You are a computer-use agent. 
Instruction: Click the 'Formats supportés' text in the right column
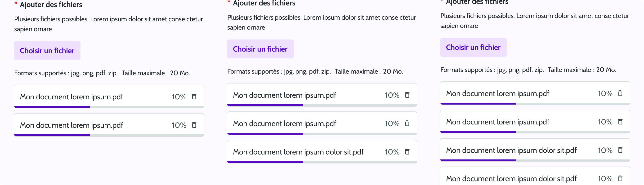[528, 70]
